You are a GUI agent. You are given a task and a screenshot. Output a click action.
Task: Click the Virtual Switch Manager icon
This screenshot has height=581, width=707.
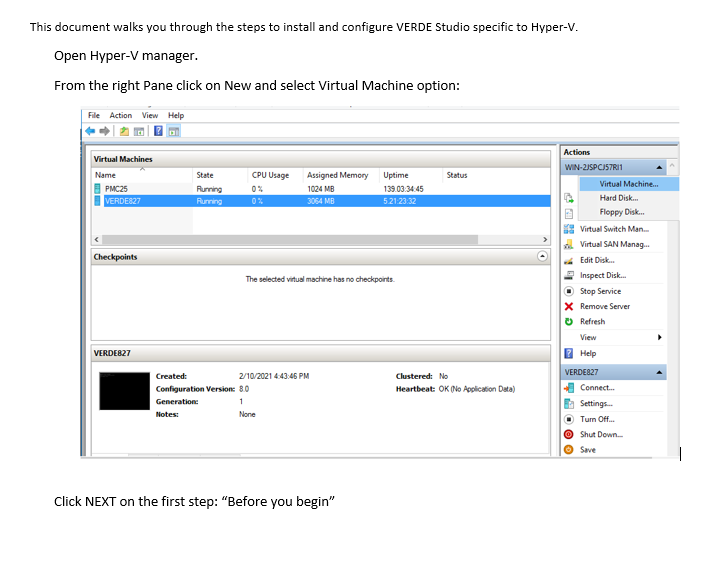pos(569,229)
